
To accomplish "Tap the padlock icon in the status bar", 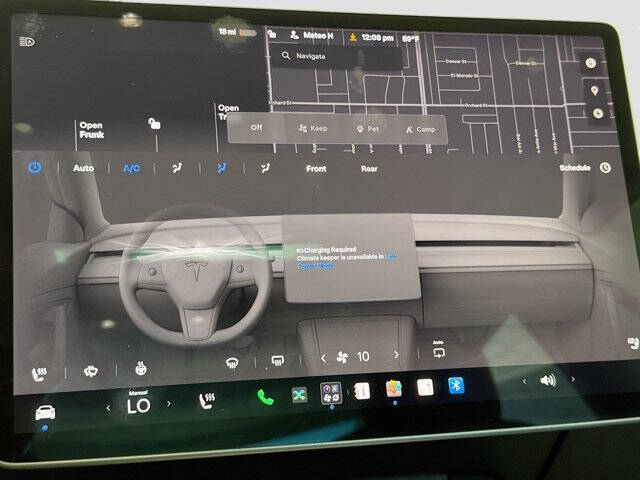I will [x=272, y=34].
